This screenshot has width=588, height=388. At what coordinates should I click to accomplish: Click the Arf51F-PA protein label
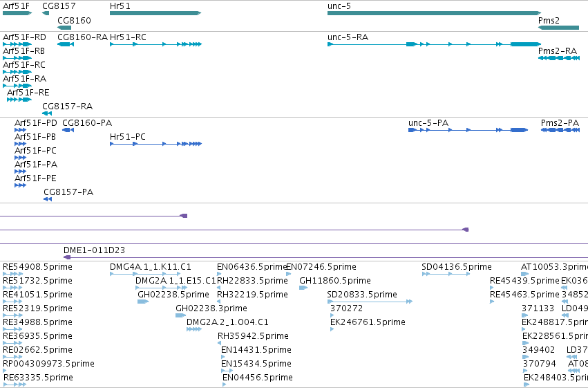36,165
